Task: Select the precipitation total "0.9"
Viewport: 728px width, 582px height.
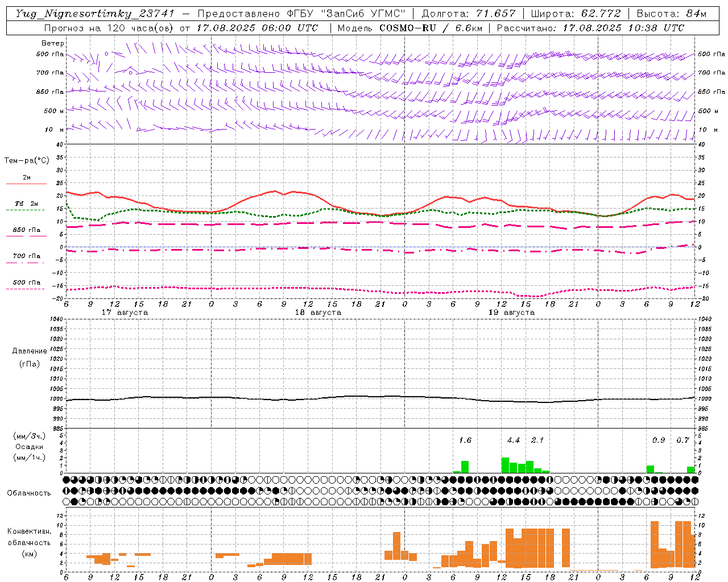Action: point(659,440)
